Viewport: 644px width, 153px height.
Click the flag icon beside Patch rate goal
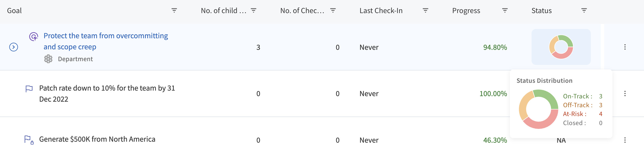tap(29, 89)
